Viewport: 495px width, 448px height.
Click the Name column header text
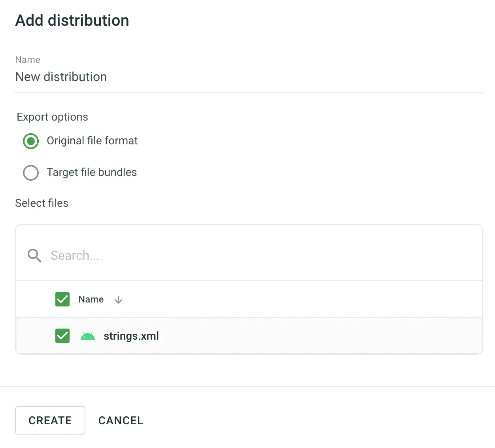tap(91, 299)
